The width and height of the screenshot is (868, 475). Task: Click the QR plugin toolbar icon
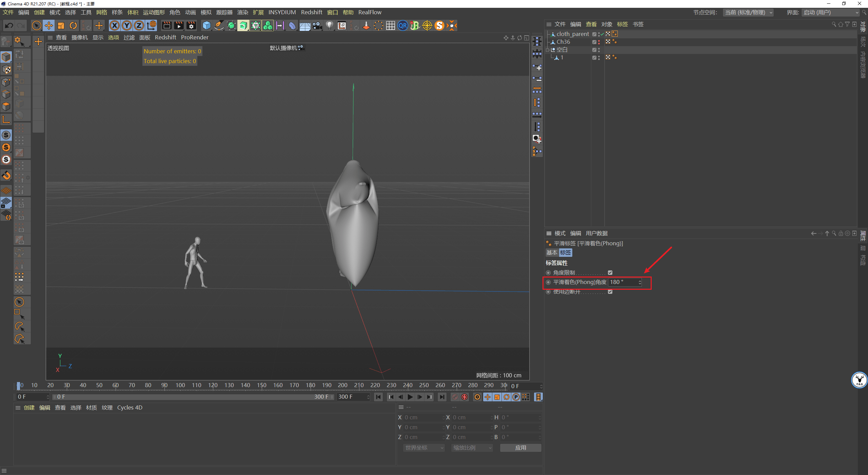(402, 25)
